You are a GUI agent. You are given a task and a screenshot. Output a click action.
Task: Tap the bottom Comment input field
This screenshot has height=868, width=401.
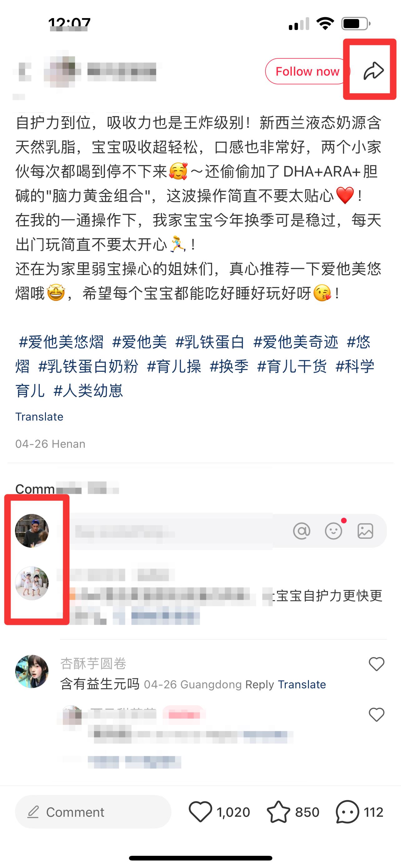click(93, 812)
